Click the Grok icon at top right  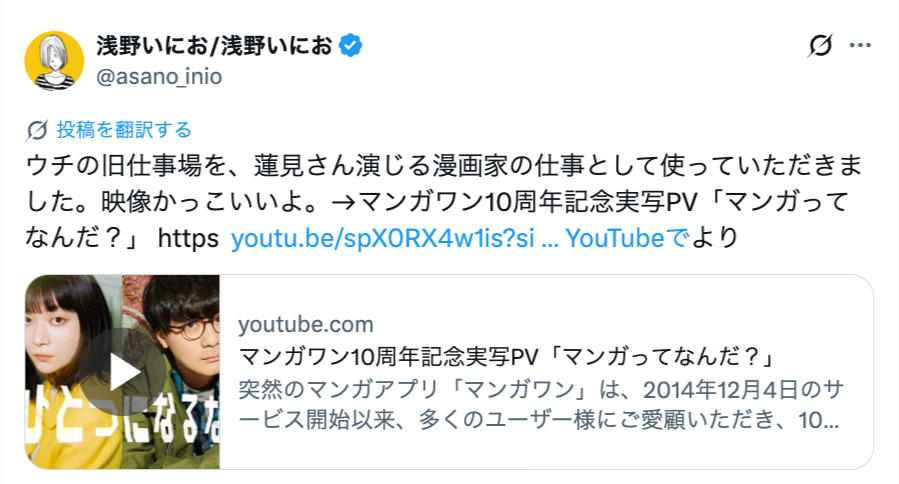tap(820, 46)
